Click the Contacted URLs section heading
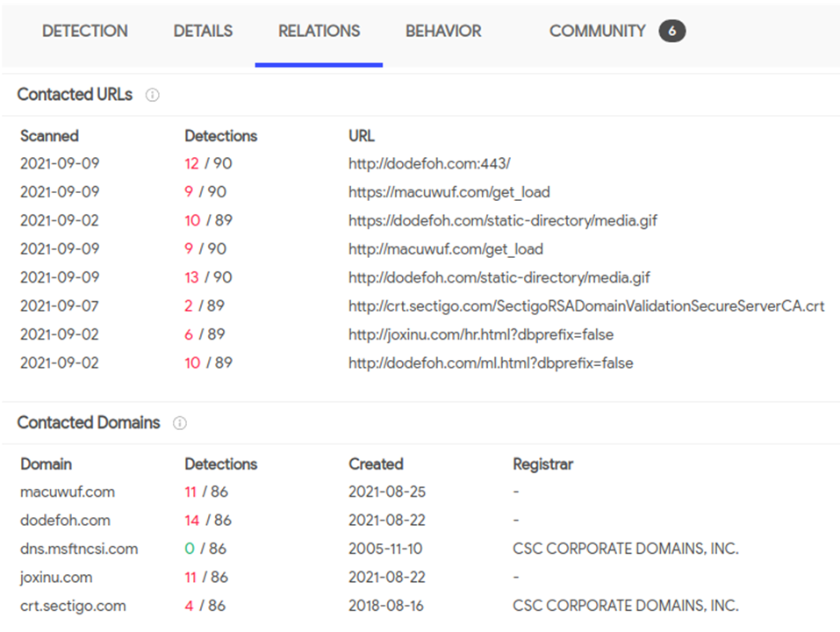840x632 pixels. coord(75,95)
